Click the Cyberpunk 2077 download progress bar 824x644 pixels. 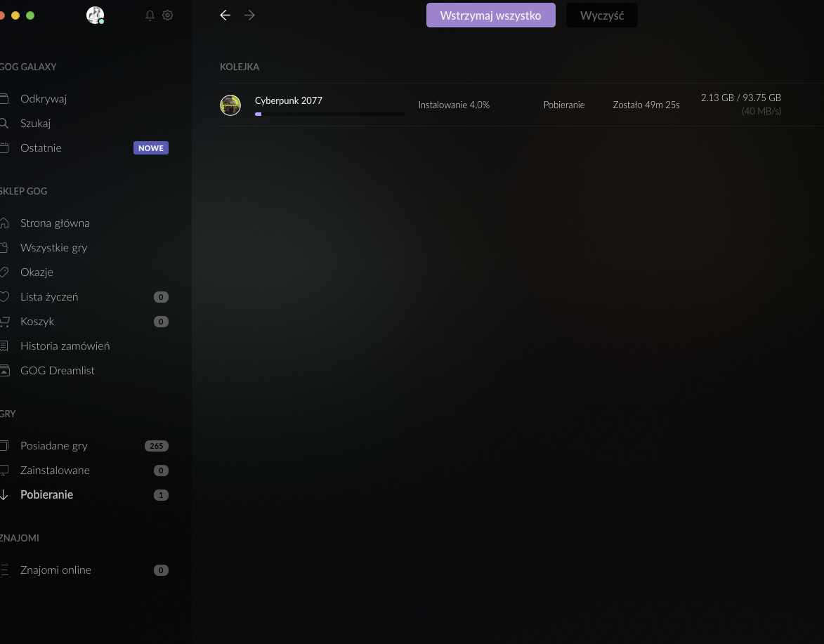point(329,114)
